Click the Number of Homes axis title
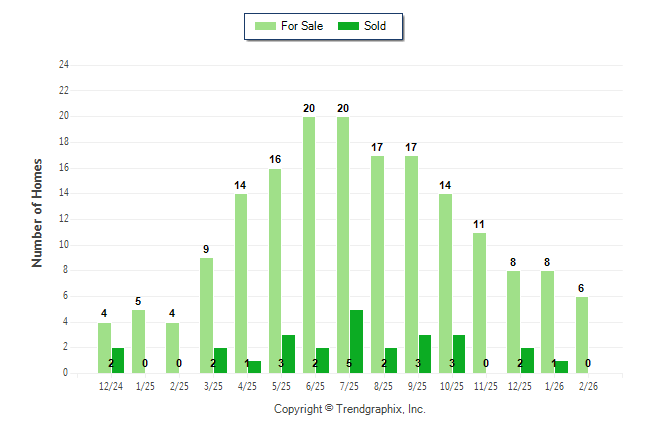 (38, 212)
